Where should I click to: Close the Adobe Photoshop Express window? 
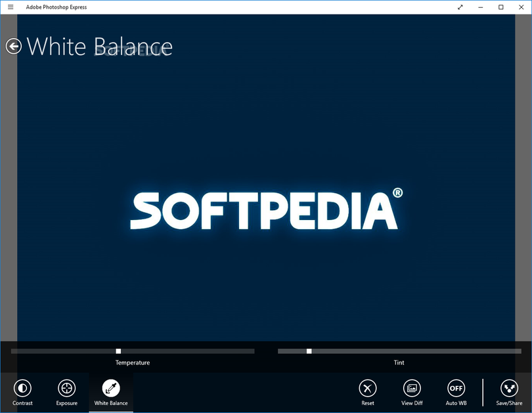tap(521, 7)
